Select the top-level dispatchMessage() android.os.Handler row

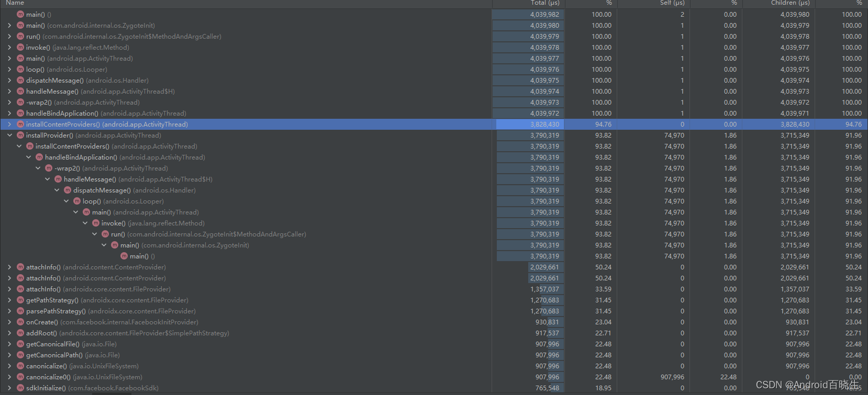click(x=434, y=80)
